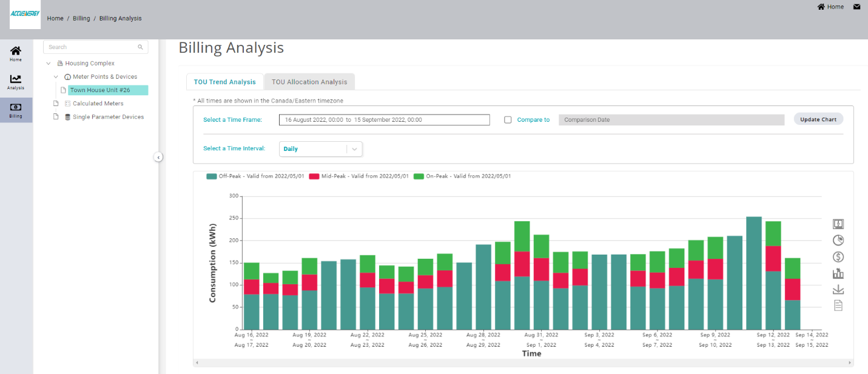868x374 pixels.
Task: Click the download arrow icon beside chart
Action: (x=838, y=289)
